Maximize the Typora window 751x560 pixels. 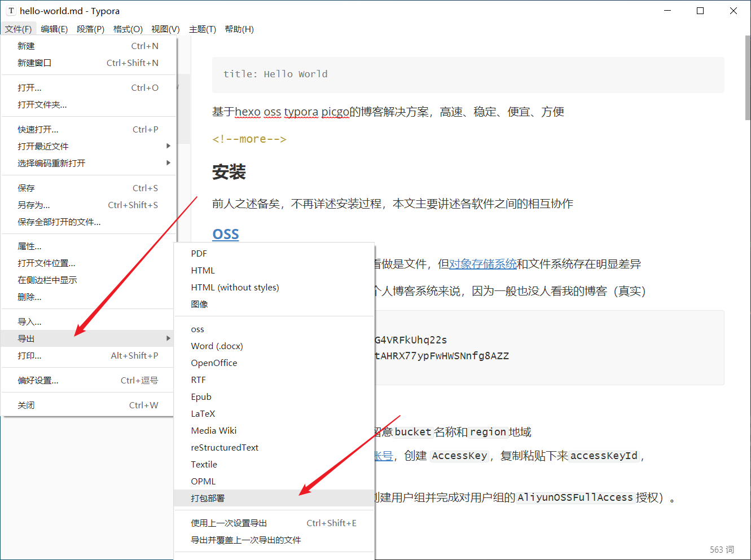pos(700,11)
